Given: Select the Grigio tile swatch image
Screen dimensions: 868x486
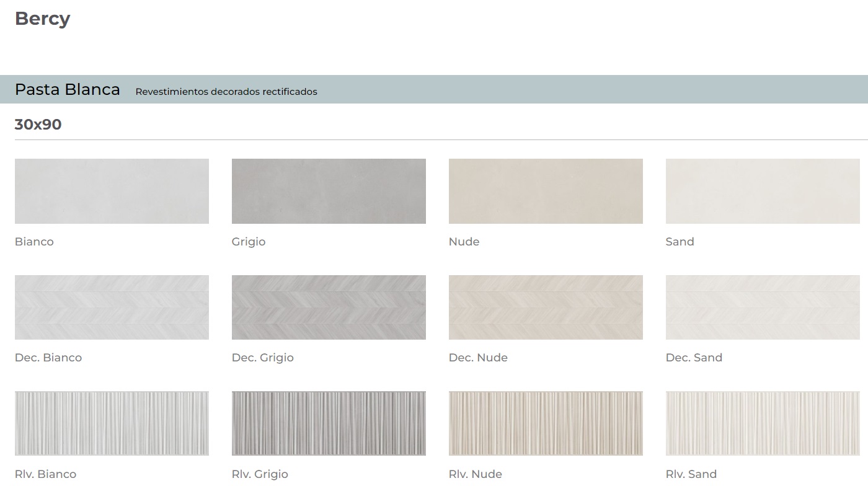Looking at the screenshot, I should [x=329, y=191].
